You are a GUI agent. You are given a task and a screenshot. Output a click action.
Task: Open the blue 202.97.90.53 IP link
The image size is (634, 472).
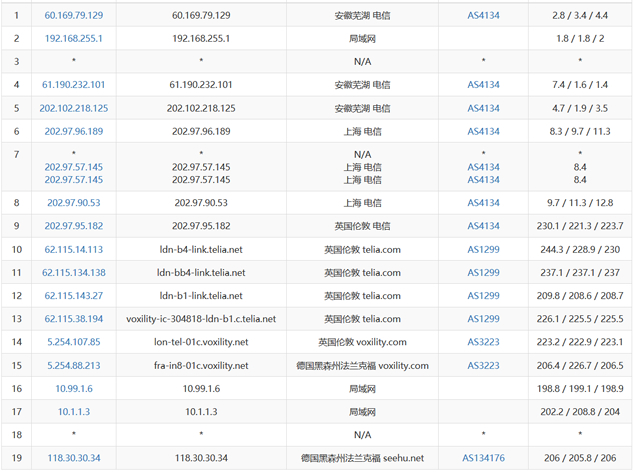pos(74,203)
